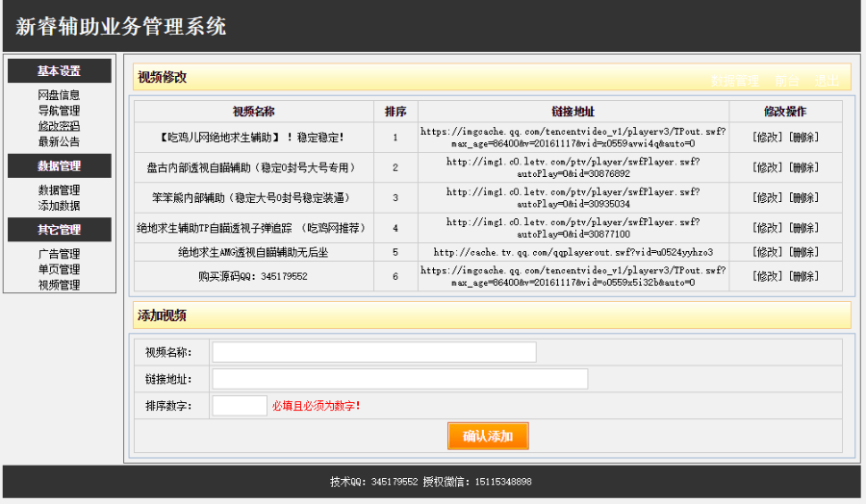Image resolution: width=866 pixels, height=504 pixels.
Task: Open 添加数据 in the sidebar
Action: 59,206
